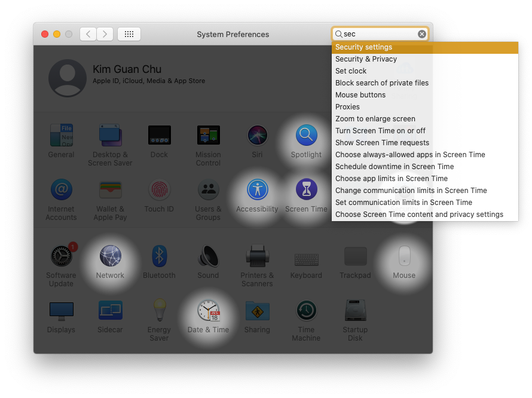
Task: Open Mission Control preferences
Action: [209, 135]
